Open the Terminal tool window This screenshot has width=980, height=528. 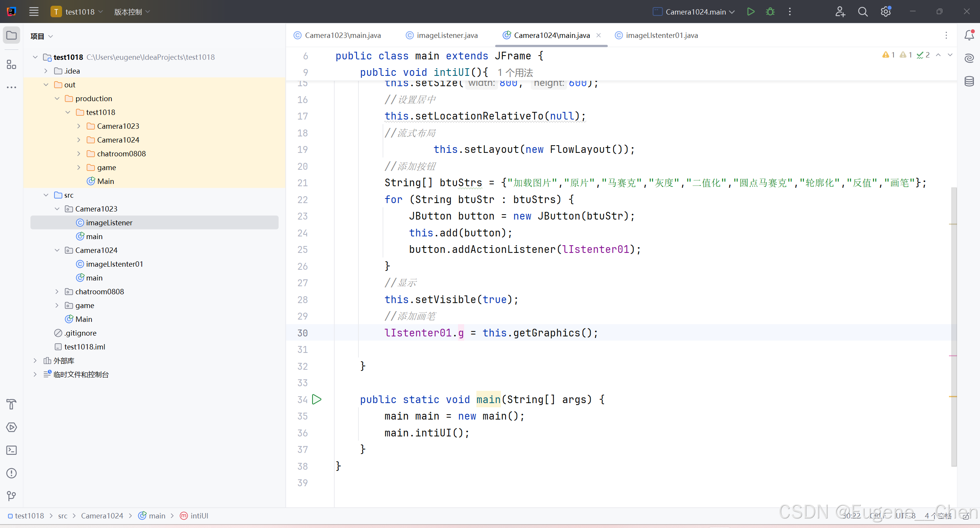pos(11,450)
